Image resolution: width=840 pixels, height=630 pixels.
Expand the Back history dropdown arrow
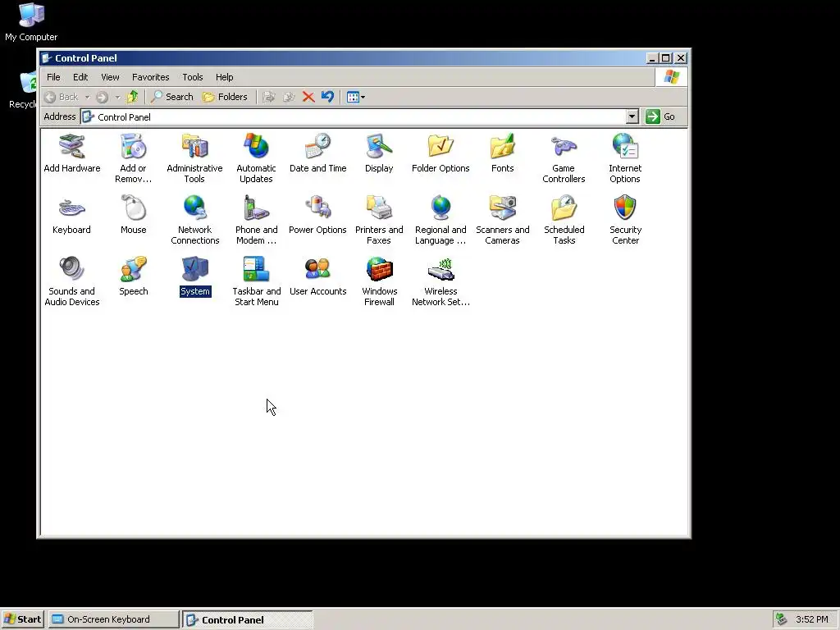click(x=87, y=97)
